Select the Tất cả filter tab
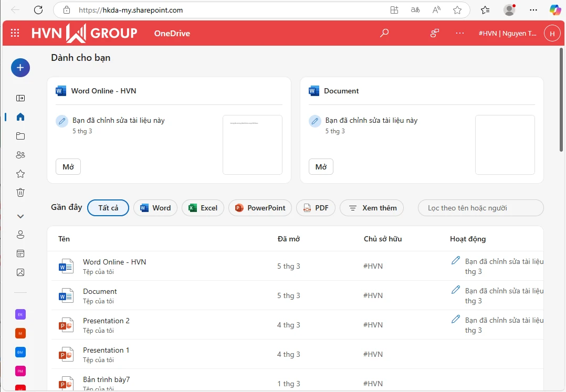 pyautogui.click(x=108, y=208)
